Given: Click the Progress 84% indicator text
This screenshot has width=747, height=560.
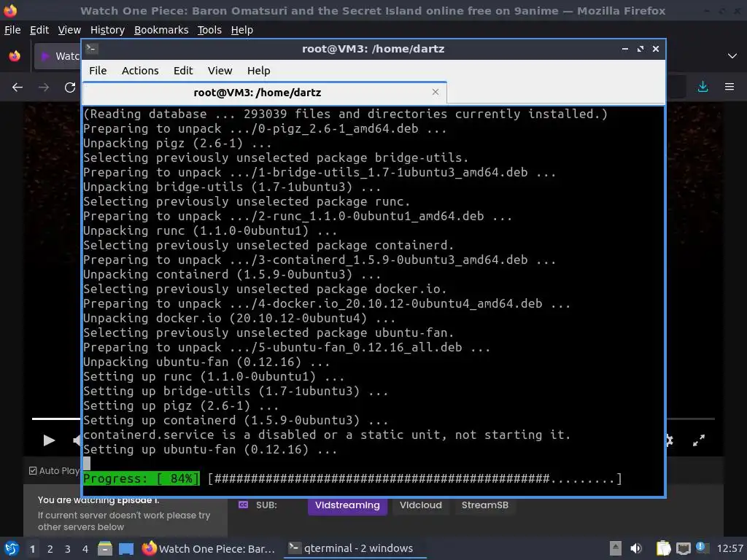Looking at the screenshot, I should [141, 478].
